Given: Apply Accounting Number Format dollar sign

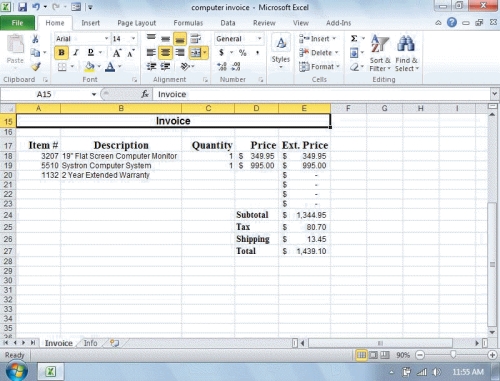Looking at the screenshot, I should point(221,53).
